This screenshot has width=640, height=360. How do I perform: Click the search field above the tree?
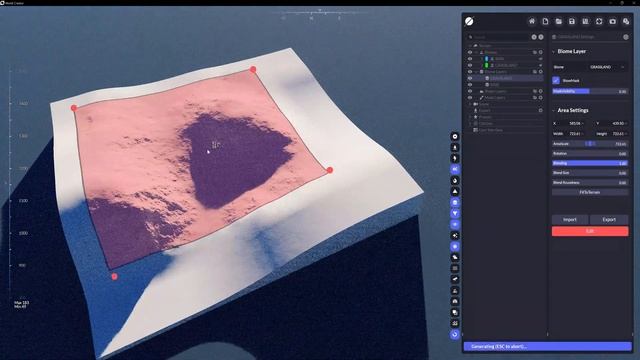[499, 37]
